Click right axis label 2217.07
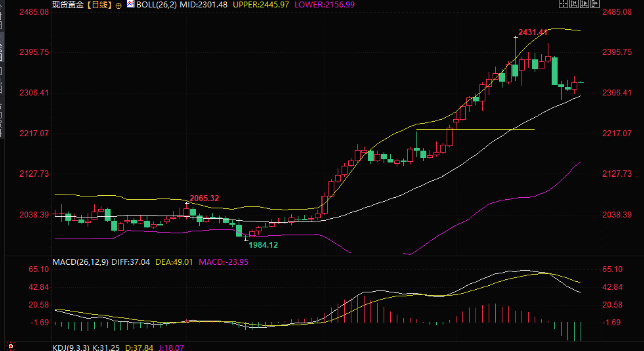The height and width of the screenshot is (351, 644). (617, 133)
